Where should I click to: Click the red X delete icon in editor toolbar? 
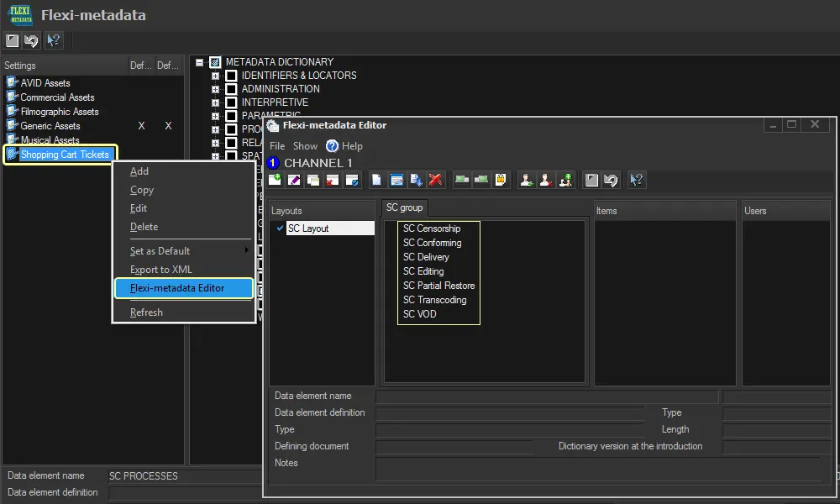point(435,180)
